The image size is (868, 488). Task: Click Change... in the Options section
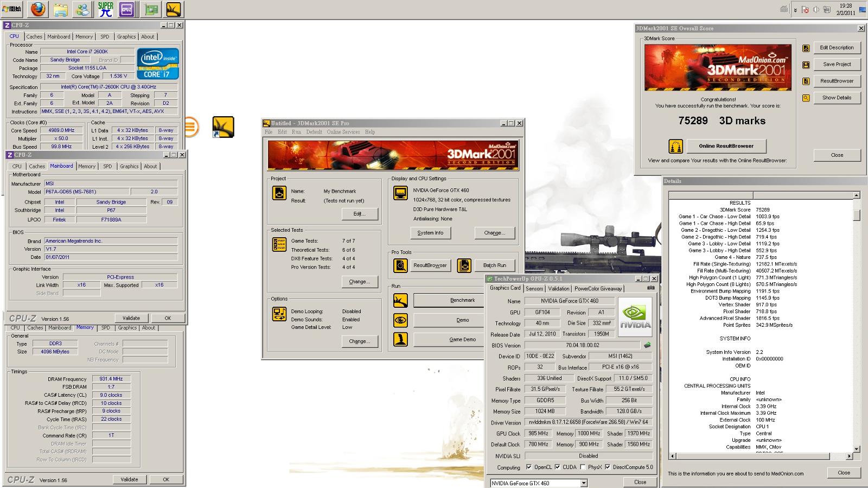360,341
